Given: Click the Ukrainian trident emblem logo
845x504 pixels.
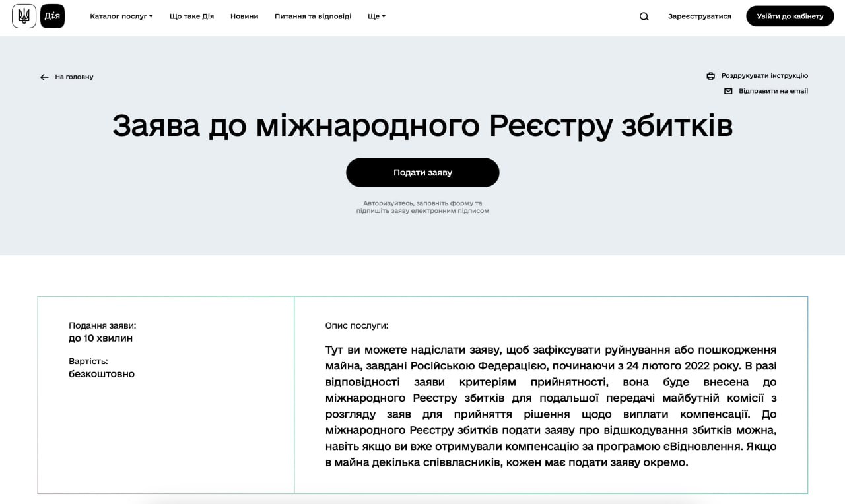Looking at the screenshot, I should (24, 16).
